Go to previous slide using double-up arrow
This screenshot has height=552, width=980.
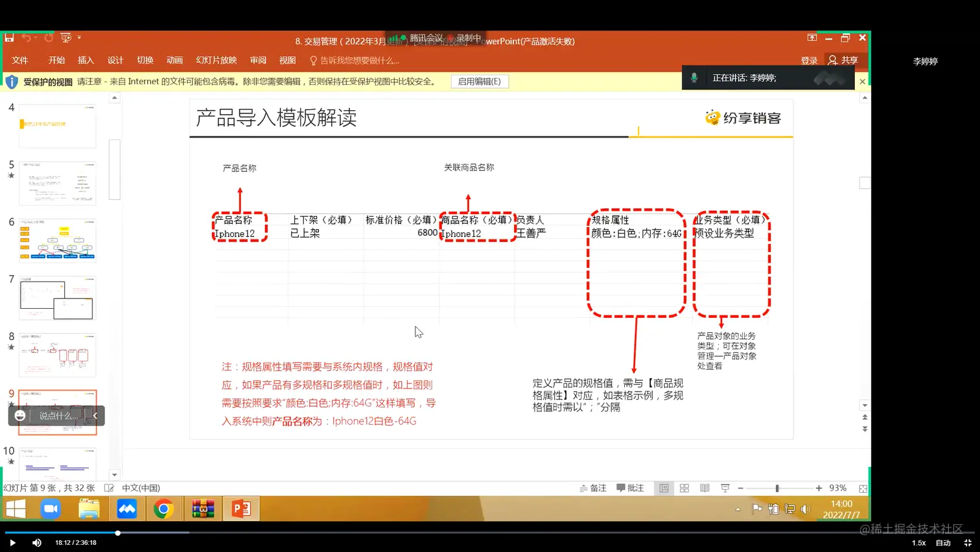pos(865,418)
